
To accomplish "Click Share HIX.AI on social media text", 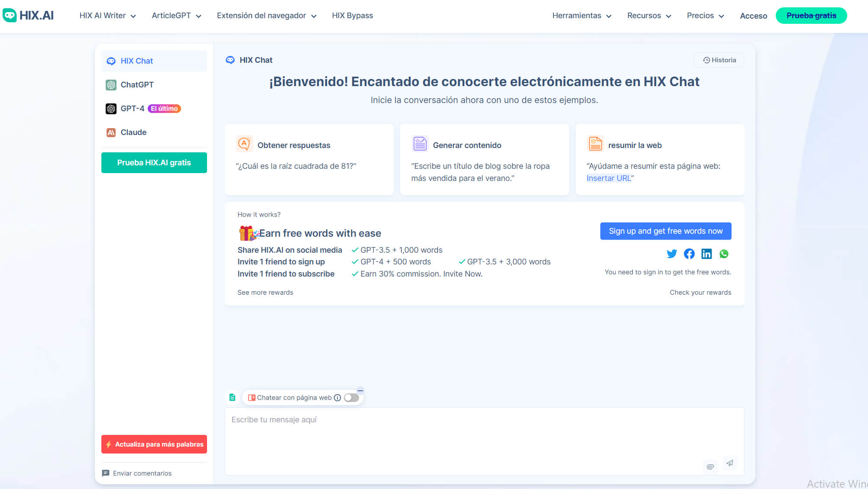I will (290, 250).
